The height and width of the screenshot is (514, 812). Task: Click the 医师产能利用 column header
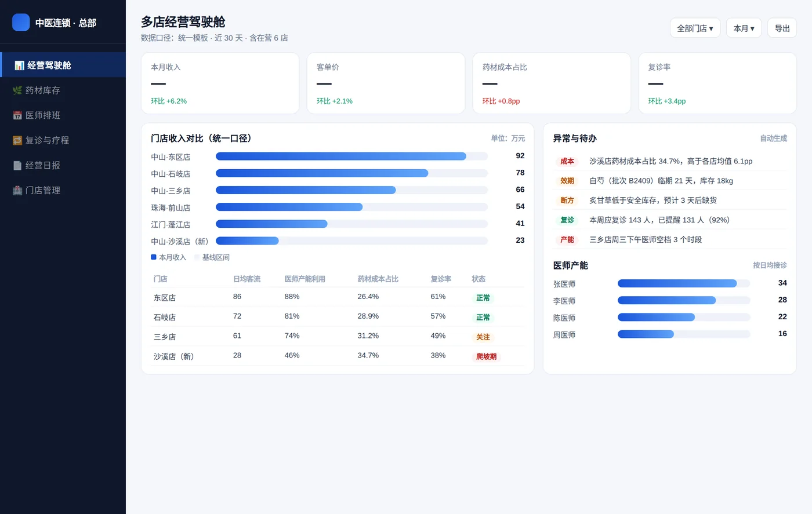pos(304,279)
